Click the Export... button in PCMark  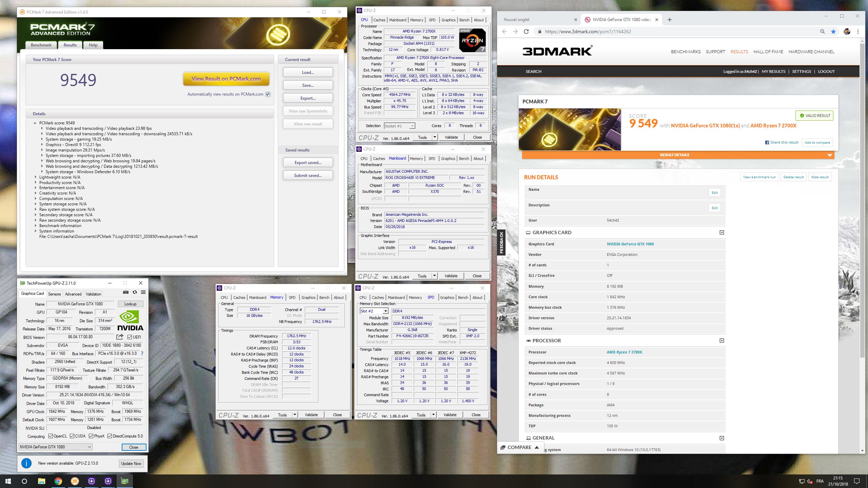(x=308, y=98)
